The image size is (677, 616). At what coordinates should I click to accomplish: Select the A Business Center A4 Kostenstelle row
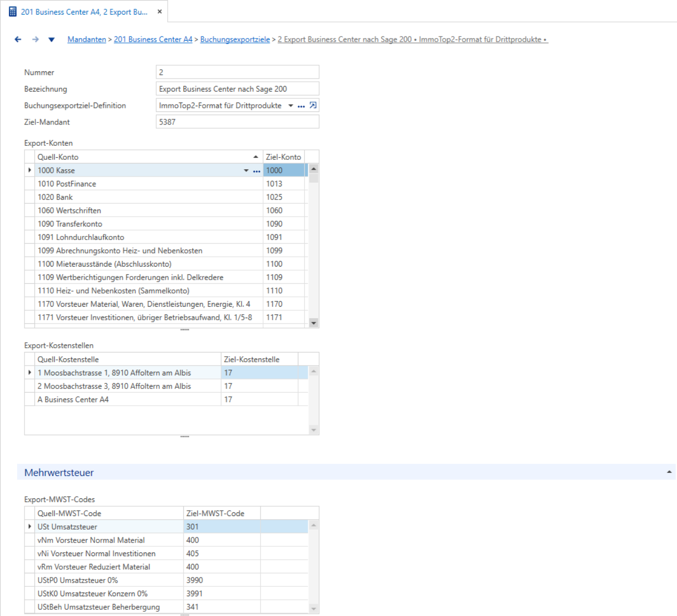point(166,399)
